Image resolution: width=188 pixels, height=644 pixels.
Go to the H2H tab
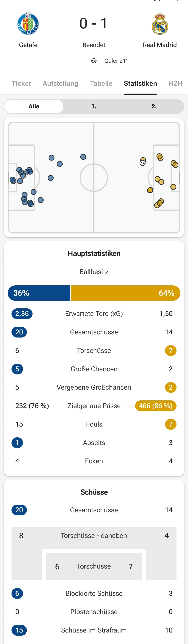point(175,83)
